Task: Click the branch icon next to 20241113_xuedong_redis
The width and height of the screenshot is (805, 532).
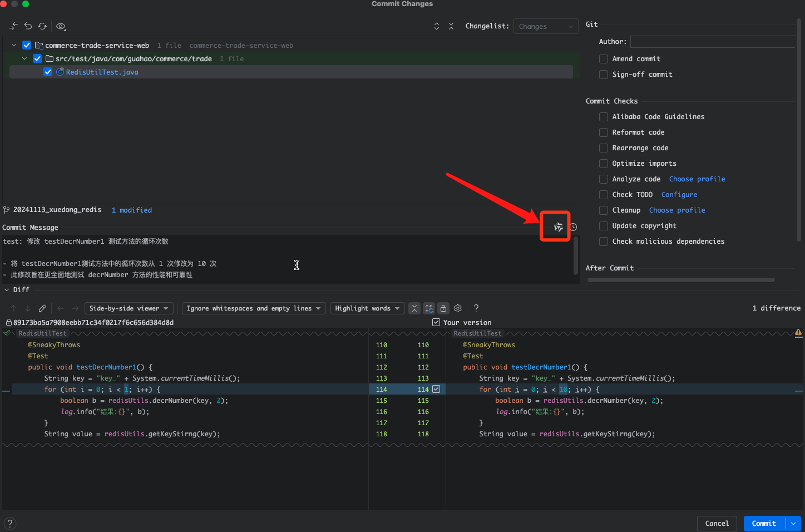Action: pyautogui.click(x=7, y=210)
